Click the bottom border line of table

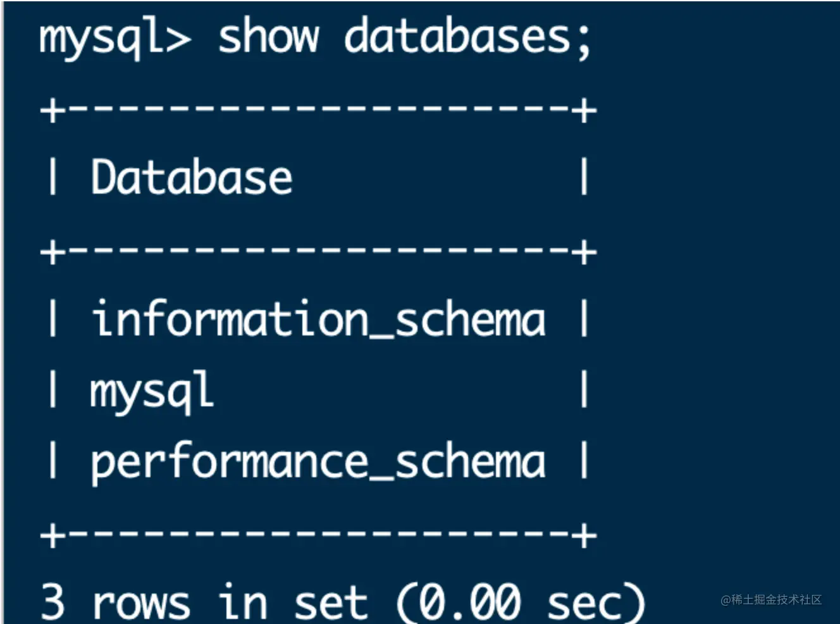318,535
